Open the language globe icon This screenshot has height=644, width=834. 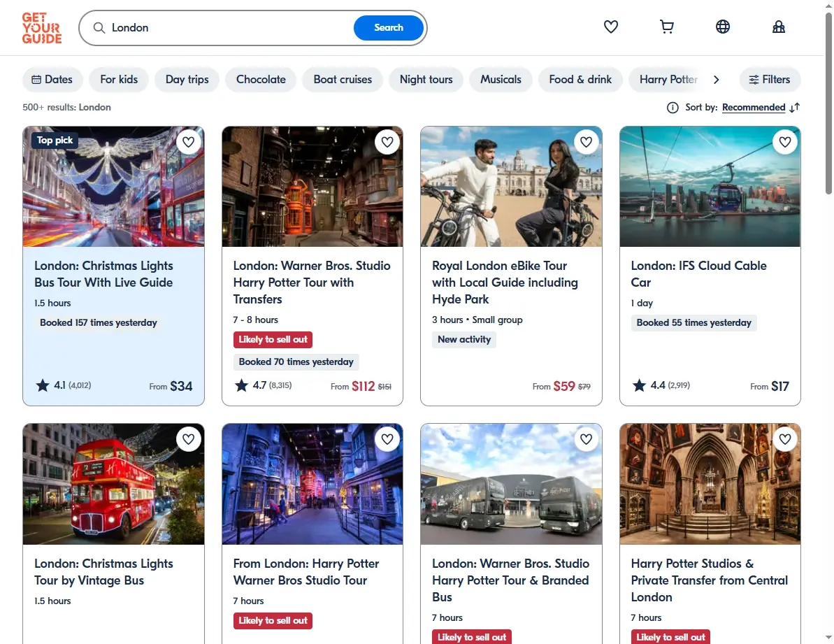pyautogui.click(x=722, y=27)
